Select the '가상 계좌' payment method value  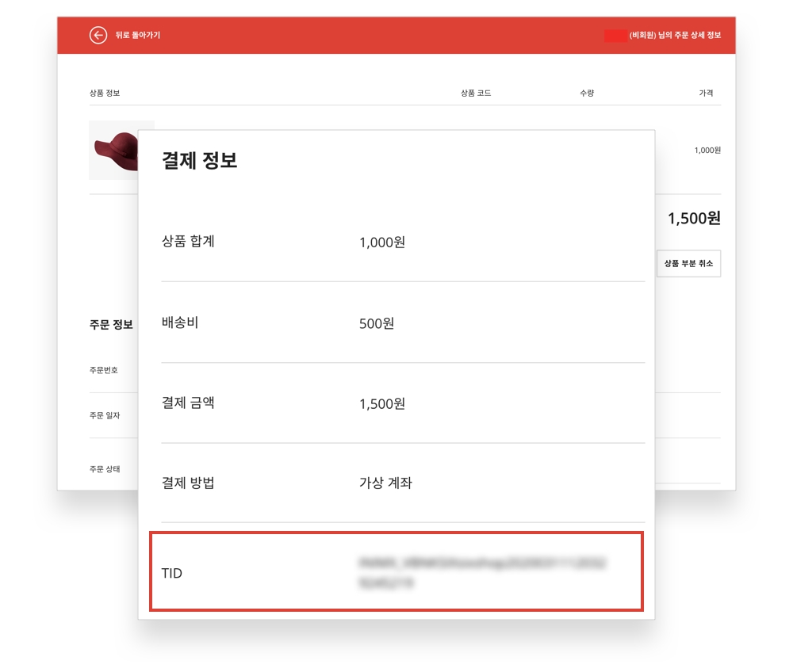(x=385, y=483)
